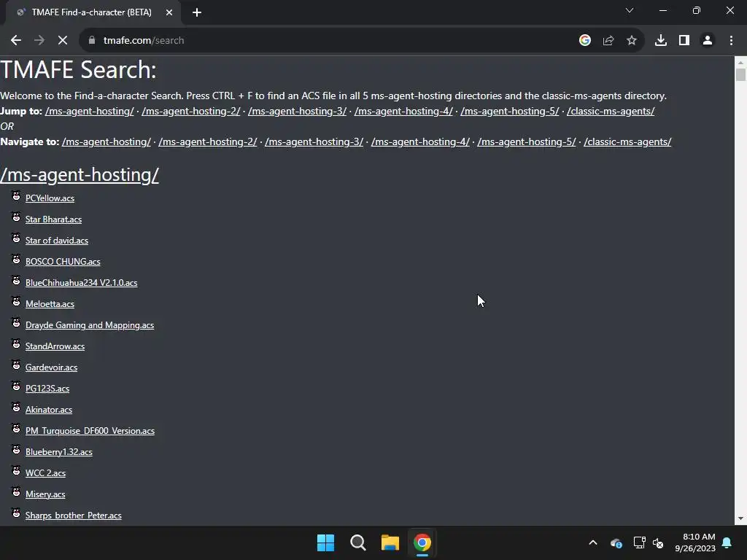Jump to /ms-agent-hosting-3/ section
Viewport: 747px width, 560px height.
pyautogui.click(x=298, y=111)
